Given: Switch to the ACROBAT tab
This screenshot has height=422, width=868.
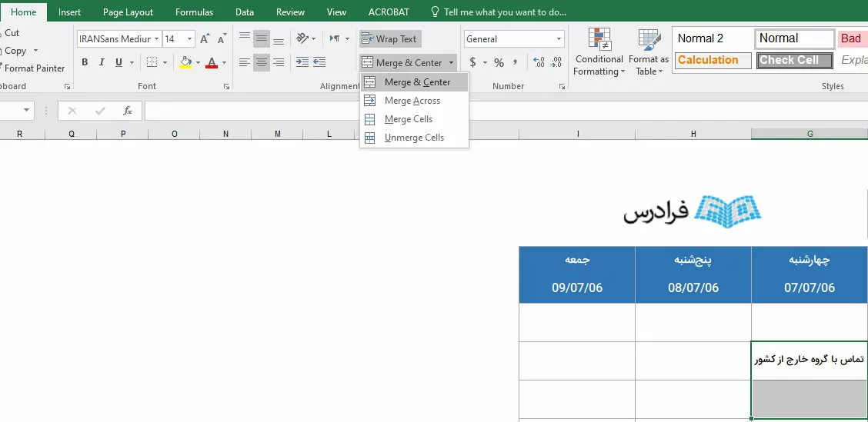Looking at the screenshot, I should [389, 12].
